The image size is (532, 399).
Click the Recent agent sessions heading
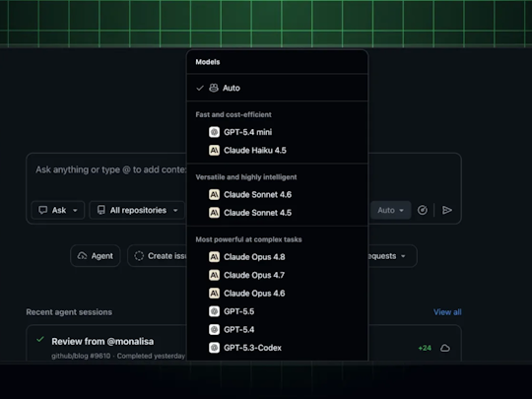[x=69, y=312]
